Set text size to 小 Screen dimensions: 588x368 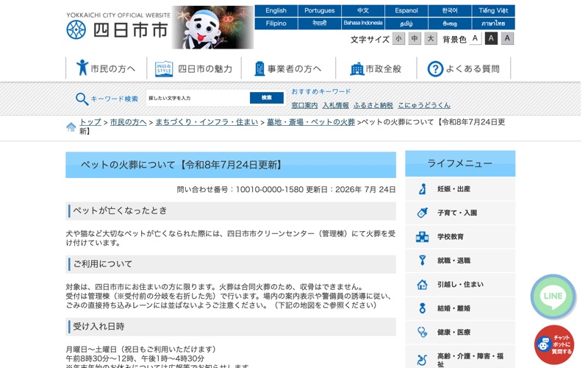[x=398, y=39]
